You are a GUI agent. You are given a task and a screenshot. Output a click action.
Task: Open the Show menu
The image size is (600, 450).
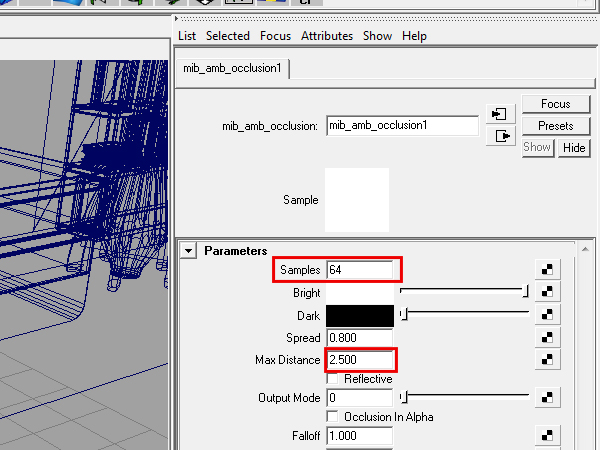pos(377,36)
